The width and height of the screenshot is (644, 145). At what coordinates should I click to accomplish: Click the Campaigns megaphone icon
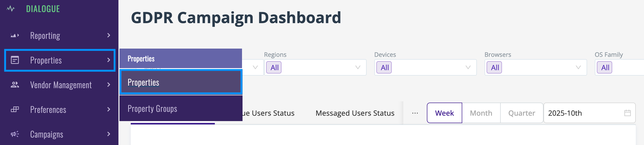pos(15,134)
